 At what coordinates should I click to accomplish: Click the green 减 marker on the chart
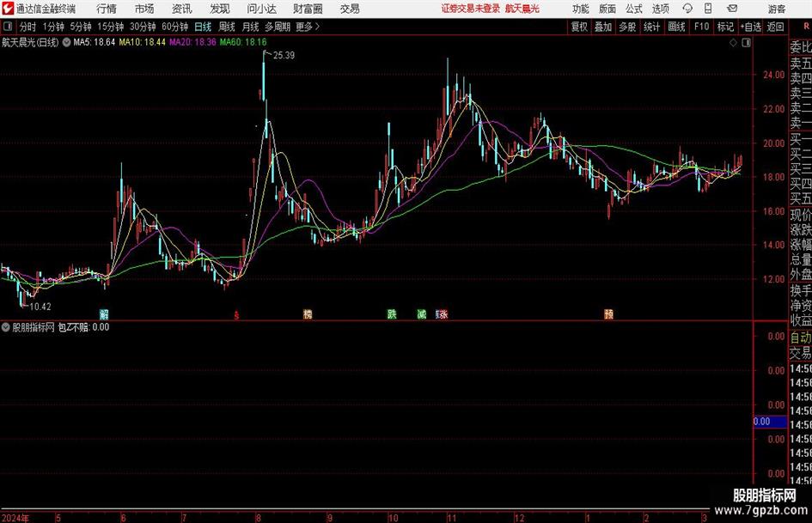tap(422, 313)
